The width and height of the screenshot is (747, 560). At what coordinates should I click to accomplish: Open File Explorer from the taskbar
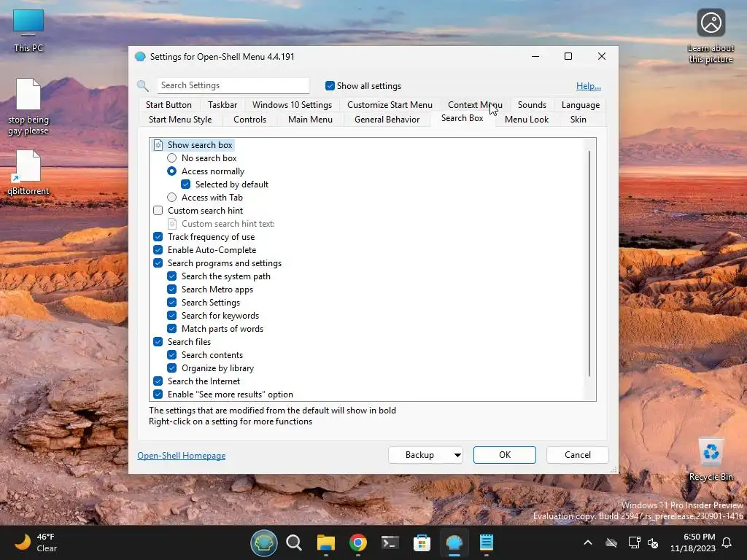(x=326, y=542)
